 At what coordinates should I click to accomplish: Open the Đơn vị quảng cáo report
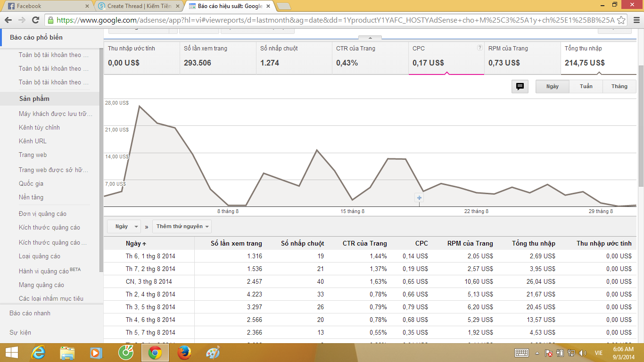coord(42,214)
